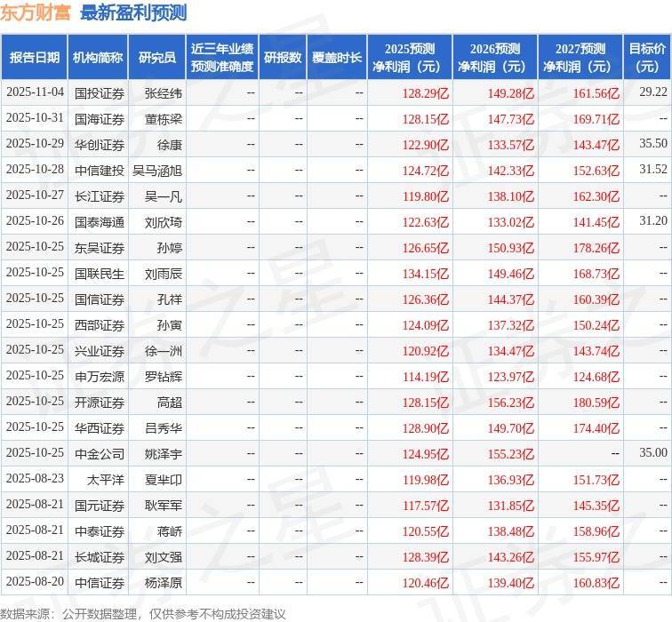Click the 169.71亿 forecast value
The height and width of the screenshot is (622, 672).
[596, 119]
